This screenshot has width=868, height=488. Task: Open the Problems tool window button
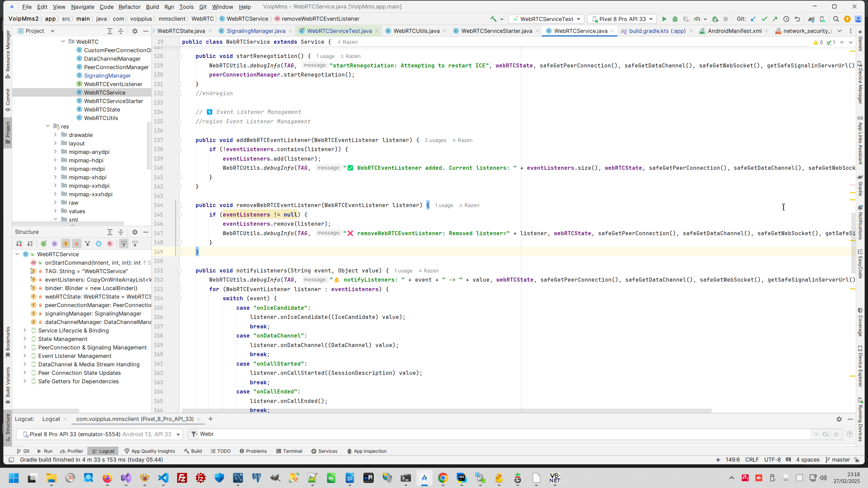coord(253,451)
